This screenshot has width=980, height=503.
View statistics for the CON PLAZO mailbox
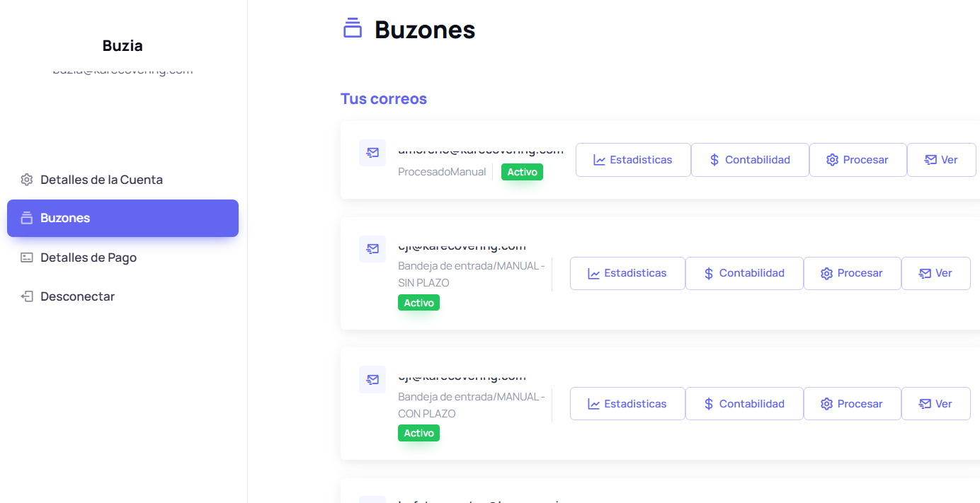pos(627,404)
